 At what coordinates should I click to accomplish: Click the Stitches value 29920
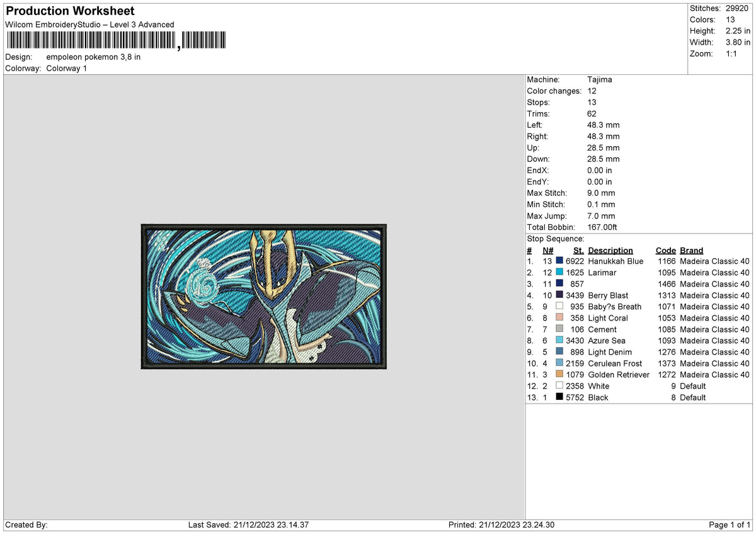[x=737, y=8]
